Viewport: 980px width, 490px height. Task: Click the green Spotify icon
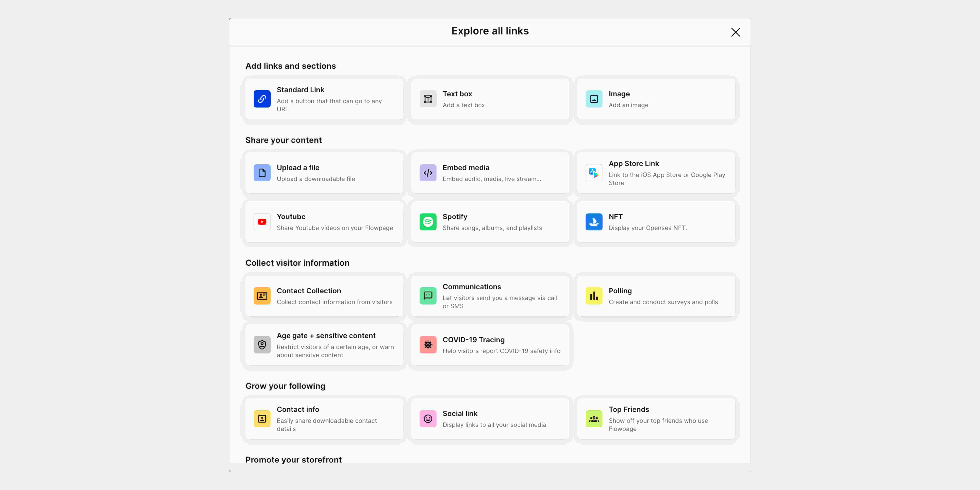coord(428,222)
